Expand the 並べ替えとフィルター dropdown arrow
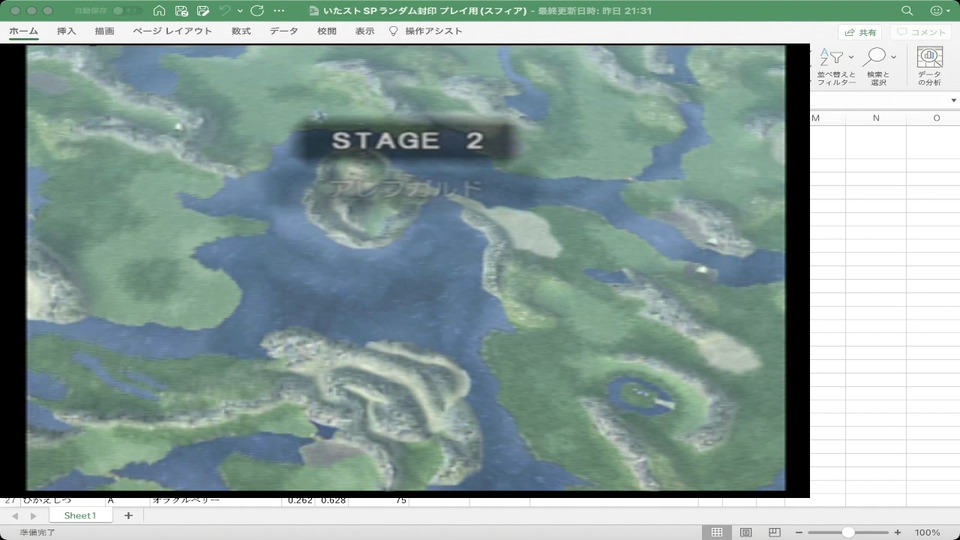 pyautogui.click(x=851, y=57)
